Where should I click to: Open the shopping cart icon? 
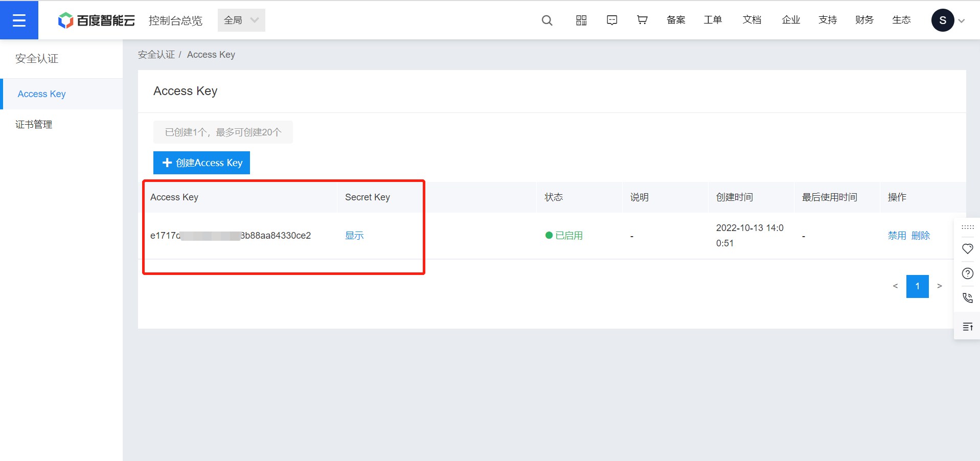[x=643, y=20]
